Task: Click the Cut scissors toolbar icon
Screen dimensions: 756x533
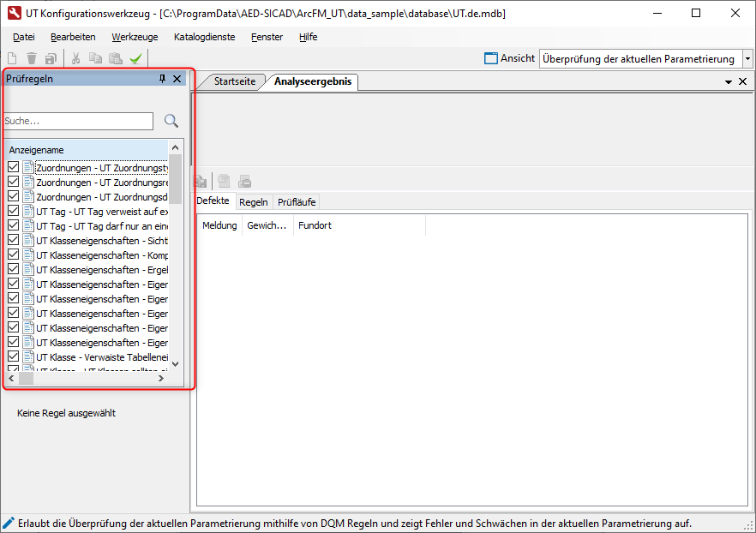Action: pos(75,58)
